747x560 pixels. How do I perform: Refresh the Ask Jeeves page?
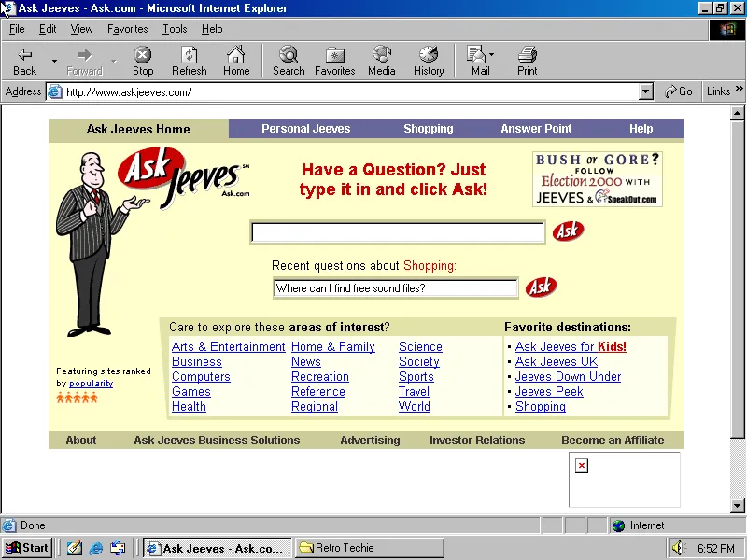click(x=190, y=61)
